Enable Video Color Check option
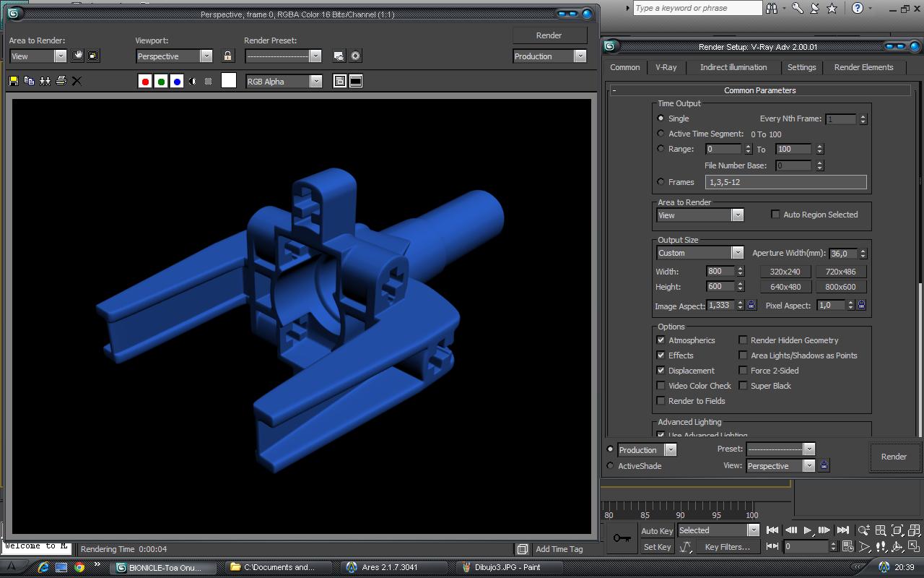Image resolution: width=924 pixels, height=578 pixels. point(661,385)
